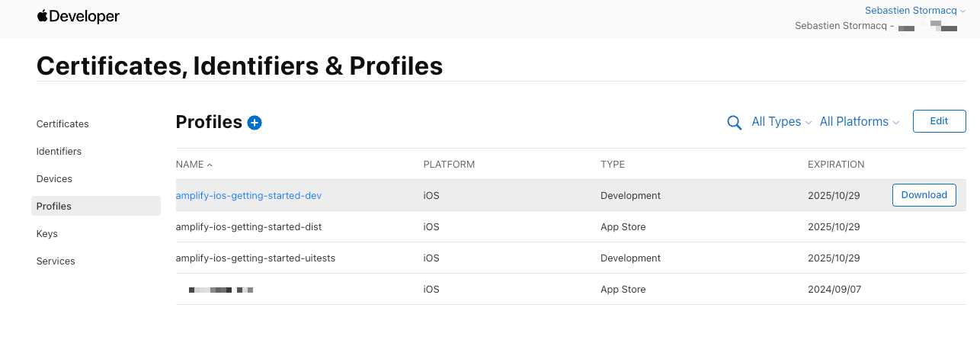This screenshot has height=343, width=980.
Task: Open the All Platforms filter dropdown
Action: point(859,122)
